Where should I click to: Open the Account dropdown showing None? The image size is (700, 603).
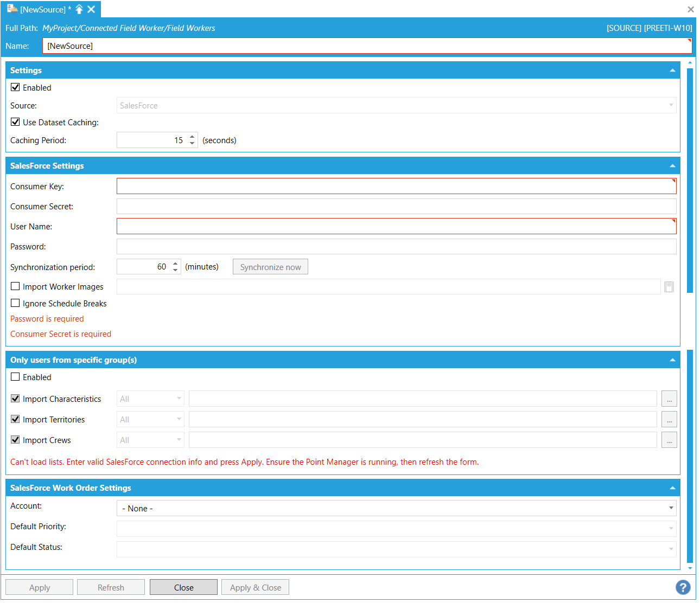point(396,508)
